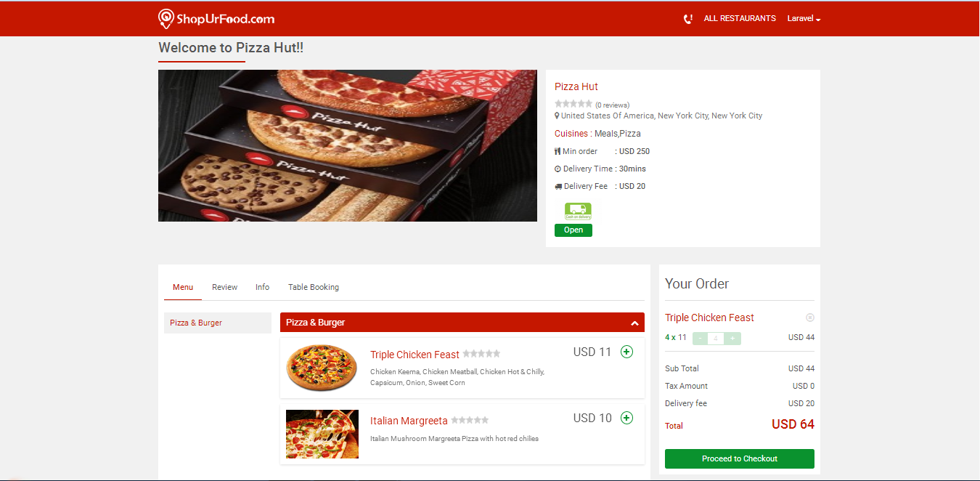Screen dimensions: 980x481
Task: Click the Pizza Hut banner image
Action: pos(347,145)
